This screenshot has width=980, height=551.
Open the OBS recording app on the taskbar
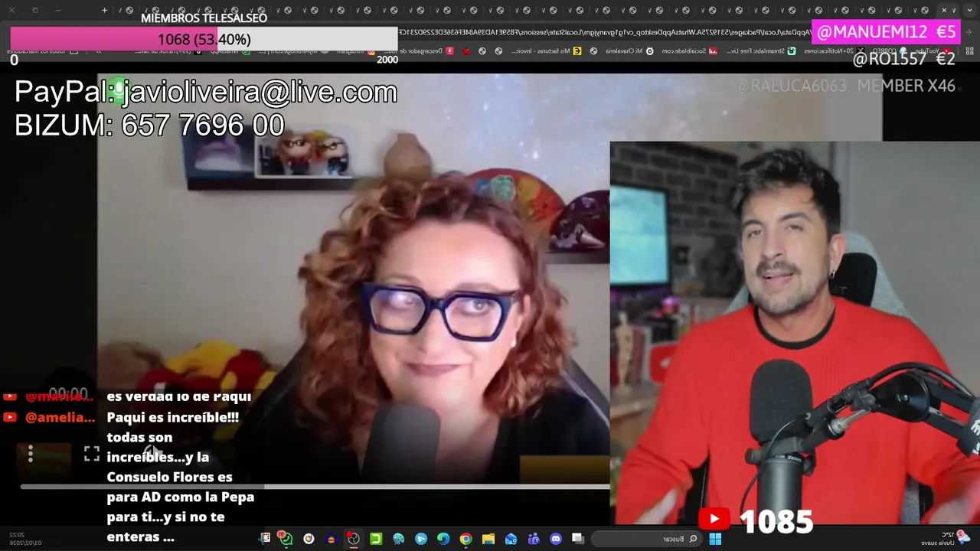(354, 539)
